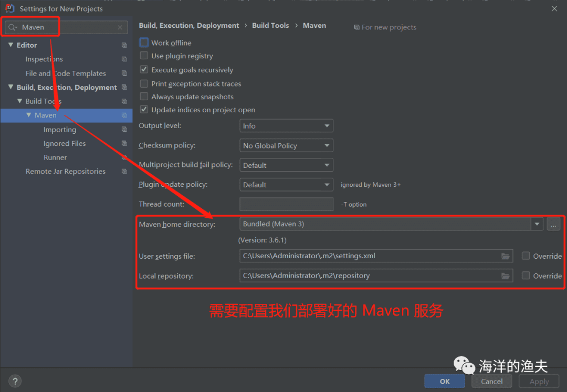Click project-level icon beside Remote Jar Repositories
567x392 pixels.
[x=124, y=171]
